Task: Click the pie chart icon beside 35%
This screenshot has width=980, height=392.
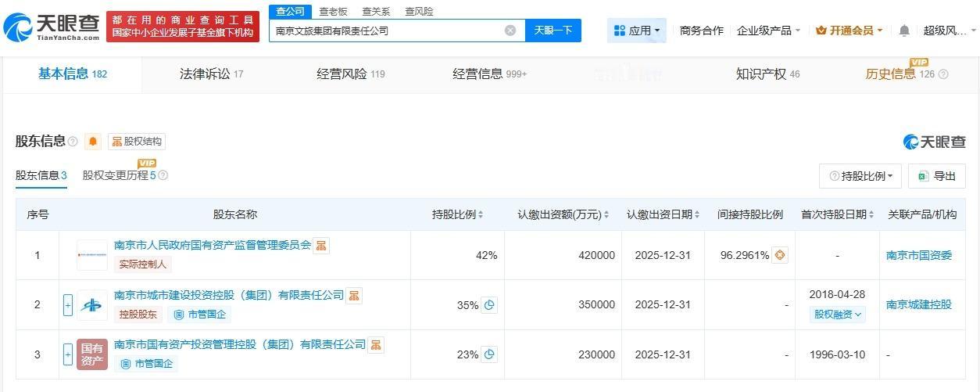Action: click(489, 305)
